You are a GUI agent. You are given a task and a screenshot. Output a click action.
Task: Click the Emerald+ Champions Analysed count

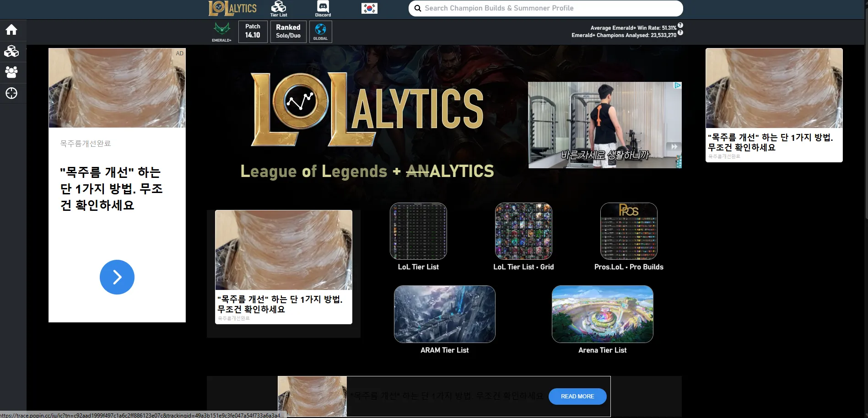click(624, 35)
